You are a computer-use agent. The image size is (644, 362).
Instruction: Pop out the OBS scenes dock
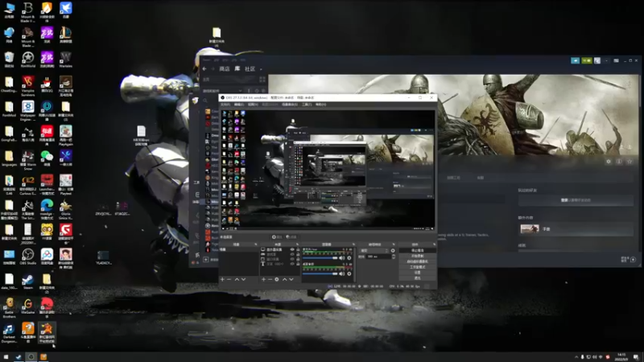256,245
